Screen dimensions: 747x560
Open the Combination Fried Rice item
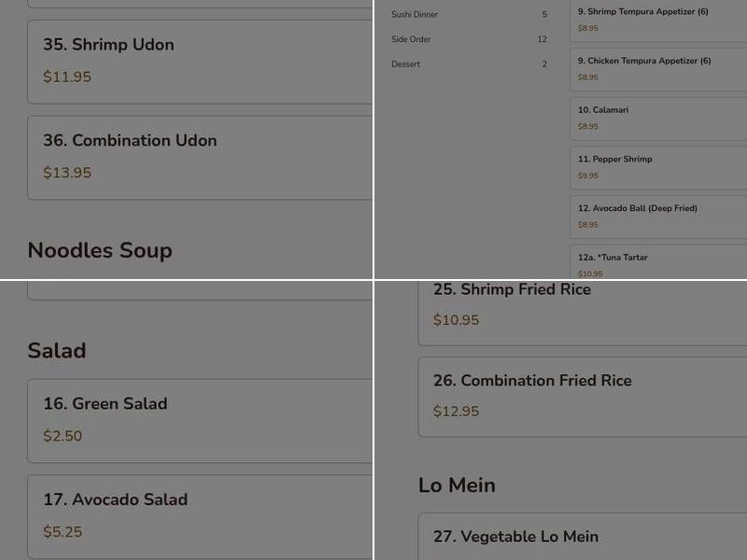tap(532, 381)
